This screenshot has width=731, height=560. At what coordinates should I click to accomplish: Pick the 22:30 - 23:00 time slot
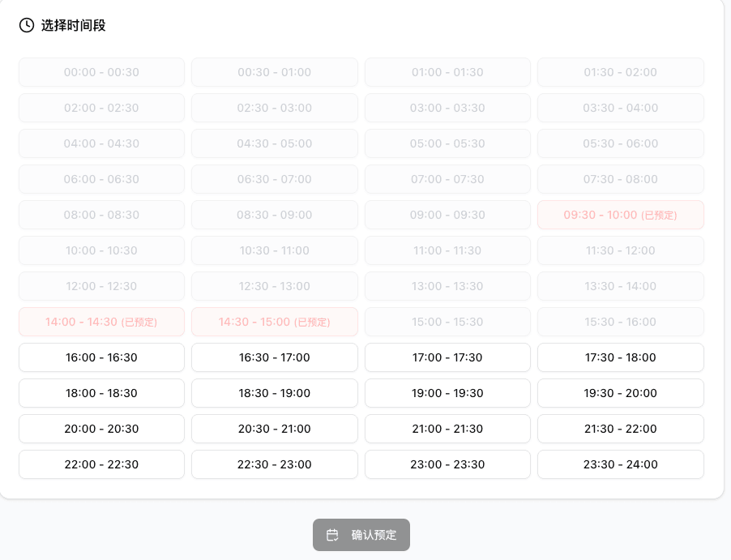[274, 464]
